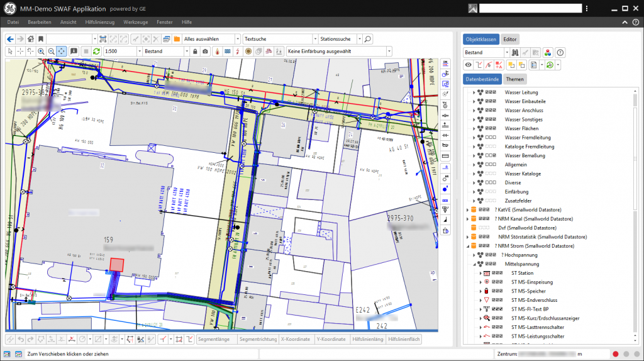Screen dimensions: 644x361
Task: Open the Werkzeuge menu
Action: (136, 22)
